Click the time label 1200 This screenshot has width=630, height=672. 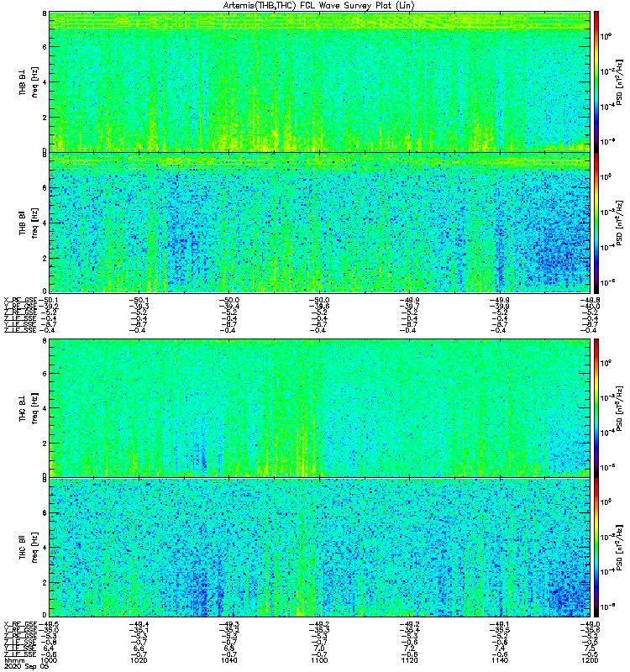[x=590, y=660]
